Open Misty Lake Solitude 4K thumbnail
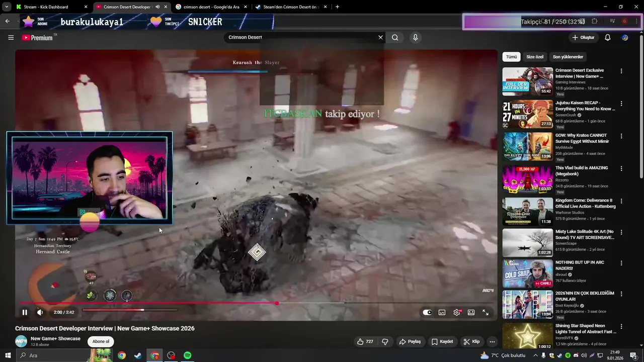Screen dimensions: 644x362 tap(527, 243)
